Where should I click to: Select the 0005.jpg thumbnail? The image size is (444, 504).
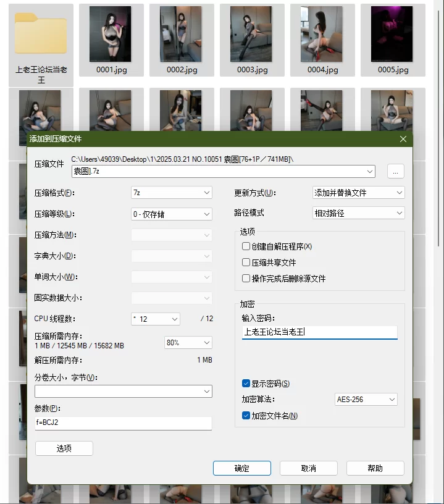[x=392, y=34]
